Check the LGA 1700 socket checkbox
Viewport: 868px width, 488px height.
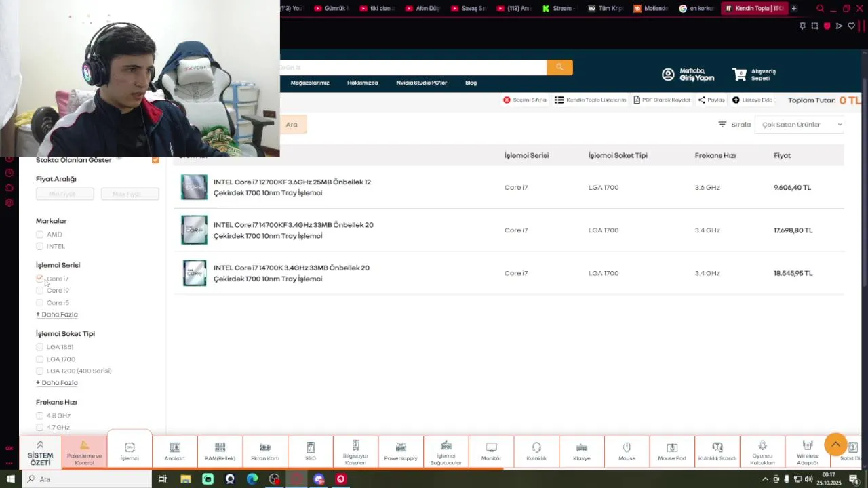coord(39,359)
